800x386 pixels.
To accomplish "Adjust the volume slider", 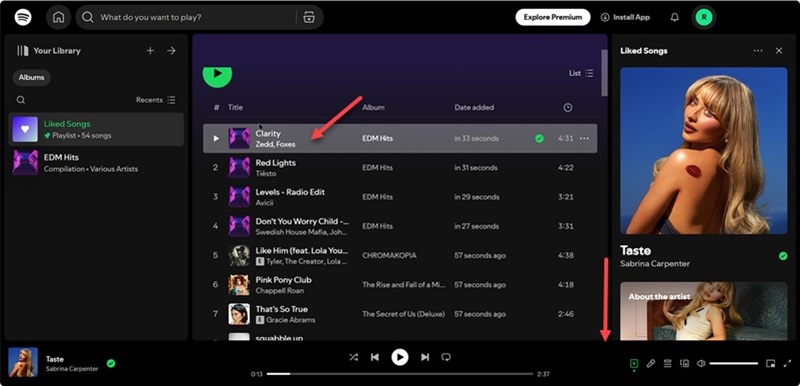I will (734, 364).
